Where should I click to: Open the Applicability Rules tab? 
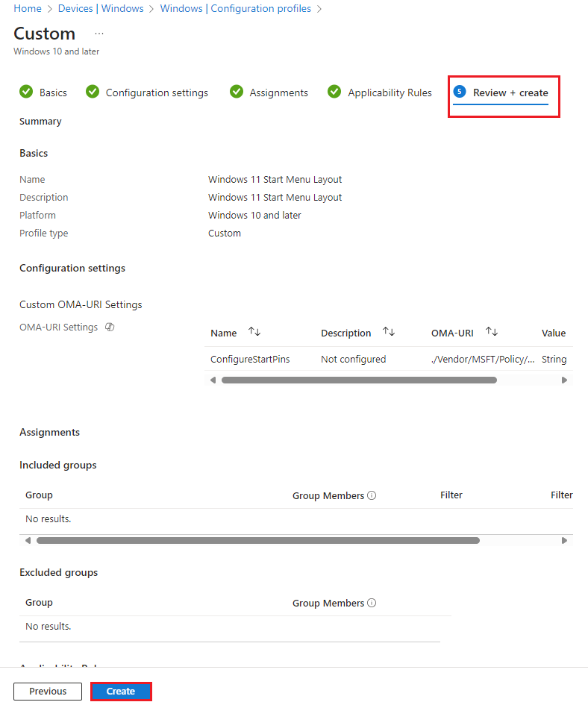click(389, 92)
